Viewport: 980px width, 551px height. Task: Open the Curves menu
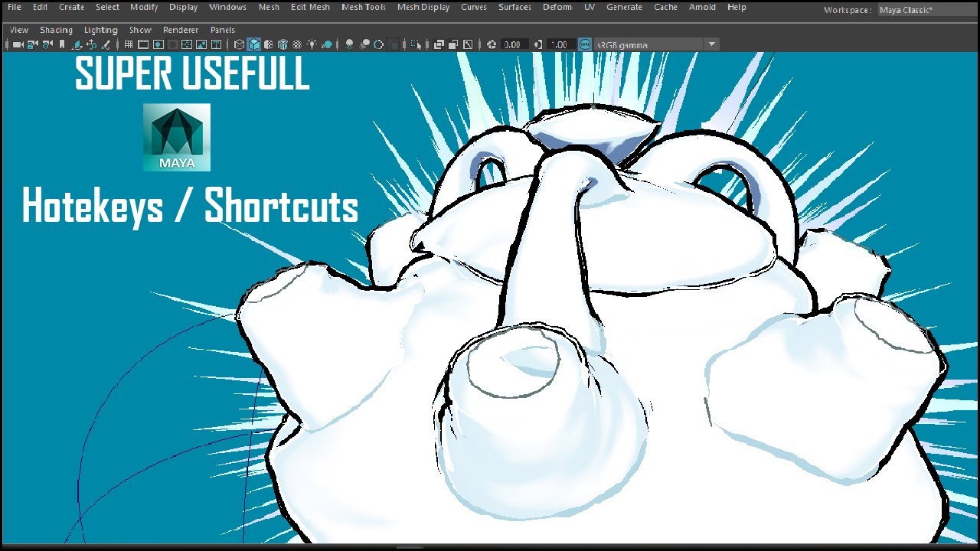coord(474,7)
